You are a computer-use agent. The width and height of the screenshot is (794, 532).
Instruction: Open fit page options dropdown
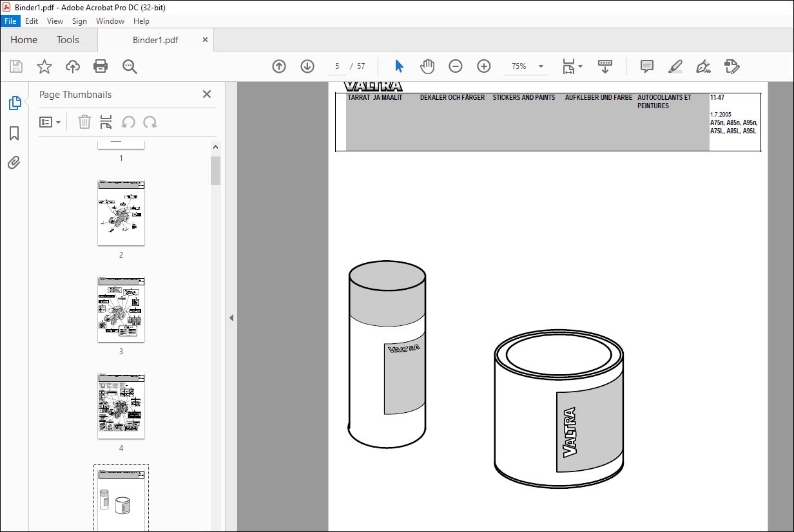click(571, 66)
